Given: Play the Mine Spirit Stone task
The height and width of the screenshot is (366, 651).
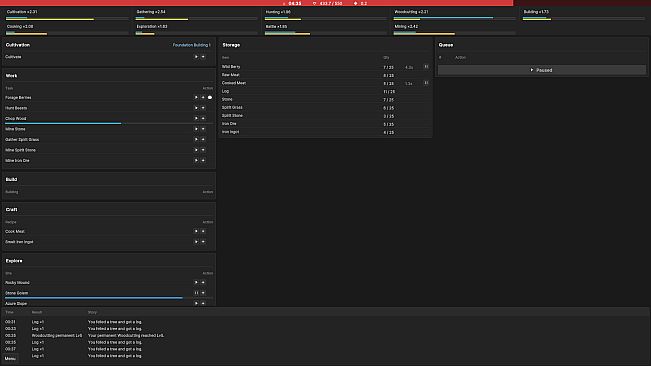Looking at the screenshot, I should [196, 150].
